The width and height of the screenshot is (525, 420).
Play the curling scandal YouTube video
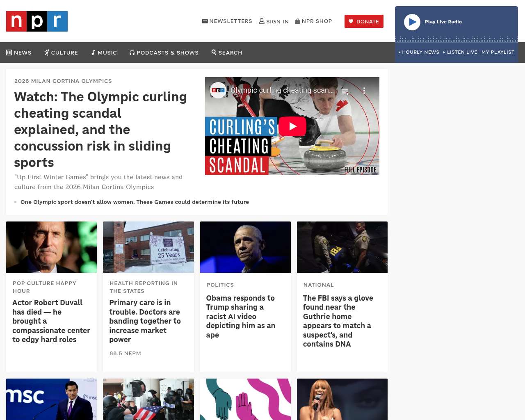[x=292, y=126]
